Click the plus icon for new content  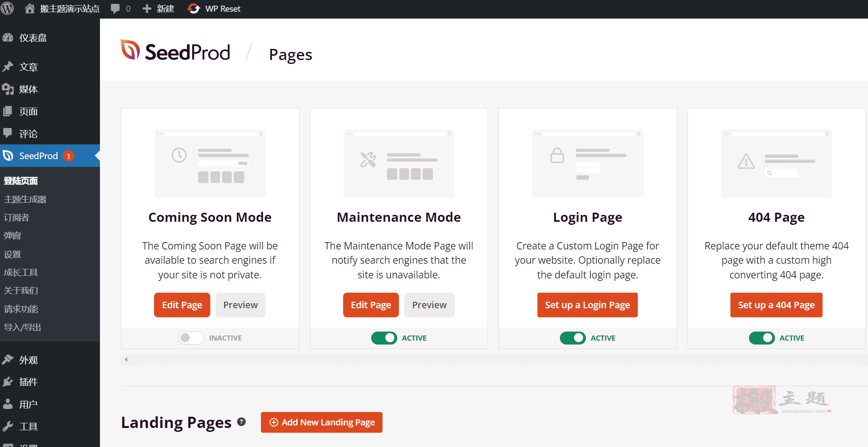click(147, 9)
